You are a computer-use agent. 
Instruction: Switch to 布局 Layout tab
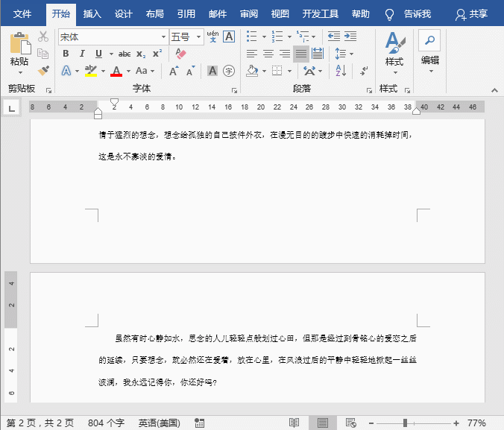[155, 14]
